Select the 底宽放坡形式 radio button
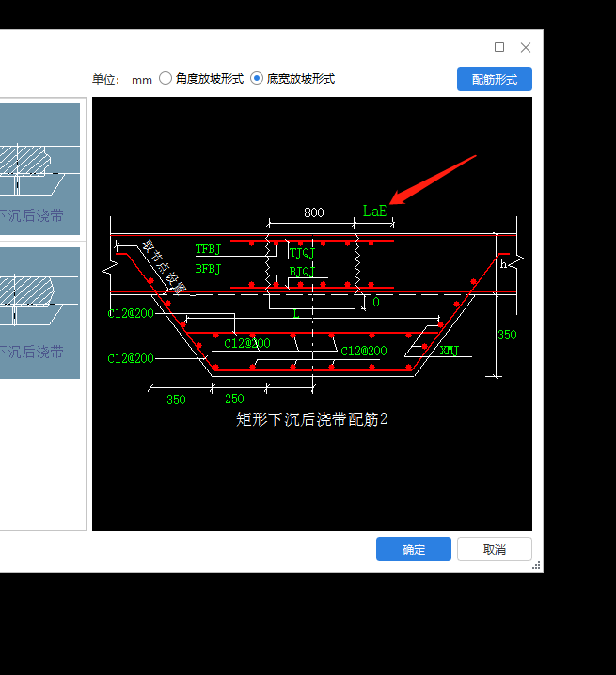This screenshot has width=616, height=675. point(257,78)
